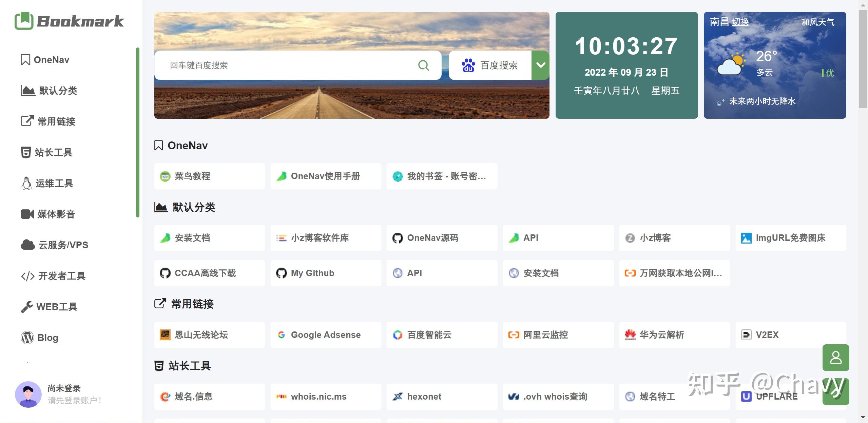This screenshot has width=868, height=423.
Task: Click the 媒体影音 video camera icon
Action: click(27, 214)
